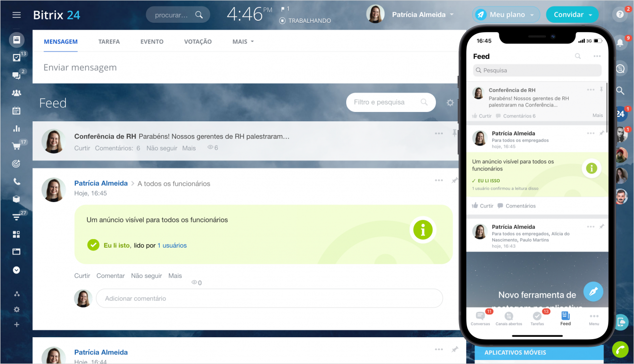Open the Bitrix 24 icon in right sidebar
The image size is (634, 364).
tap(620, 113)
